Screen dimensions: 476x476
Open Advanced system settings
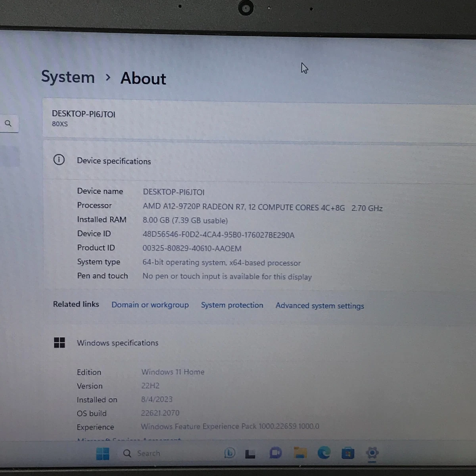point(320,306)
